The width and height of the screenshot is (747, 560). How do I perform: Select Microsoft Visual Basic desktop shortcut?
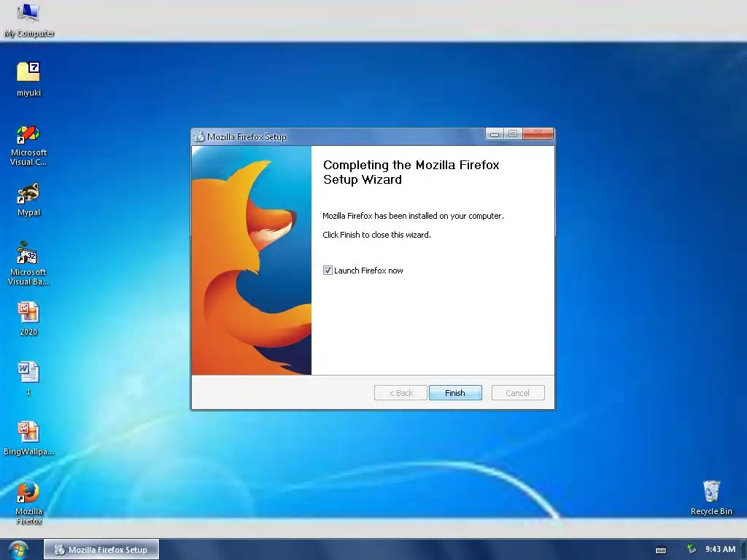click(28, 263)
